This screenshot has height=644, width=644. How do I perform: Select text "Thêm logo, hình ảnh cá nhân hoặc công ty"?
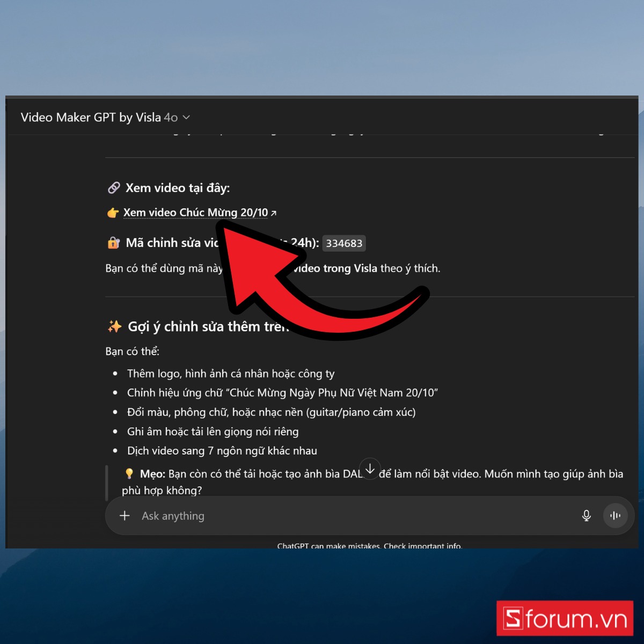tap(231, 374)
